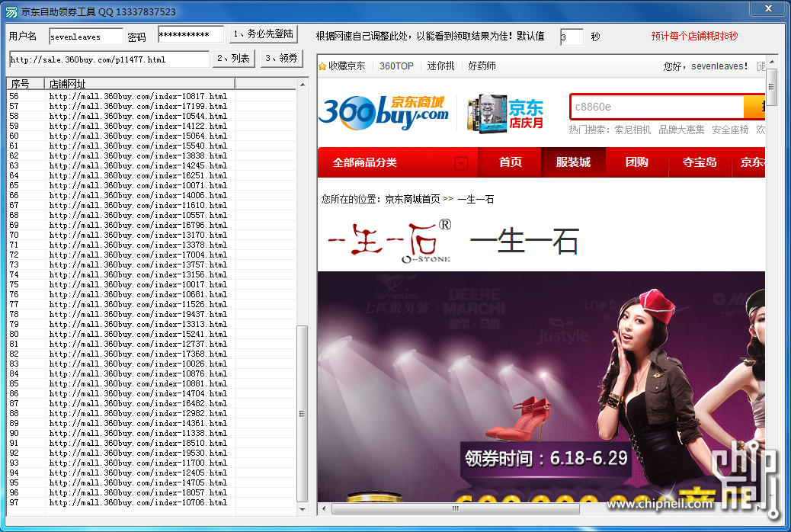Click the 1、务必先登陆 login button
Screen dimensions: 791x532
pyautogui.click(x=264, y=34)
